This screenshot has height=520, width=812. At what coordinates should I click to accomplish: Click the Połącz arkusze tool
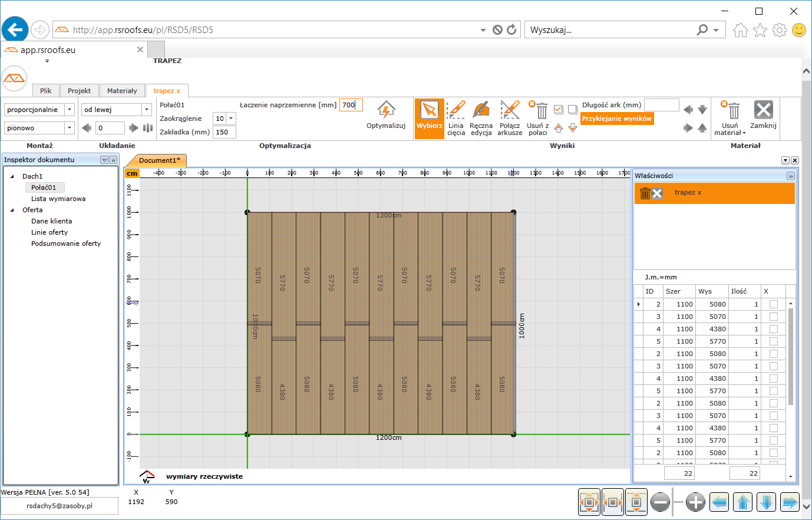pos(510,110)
